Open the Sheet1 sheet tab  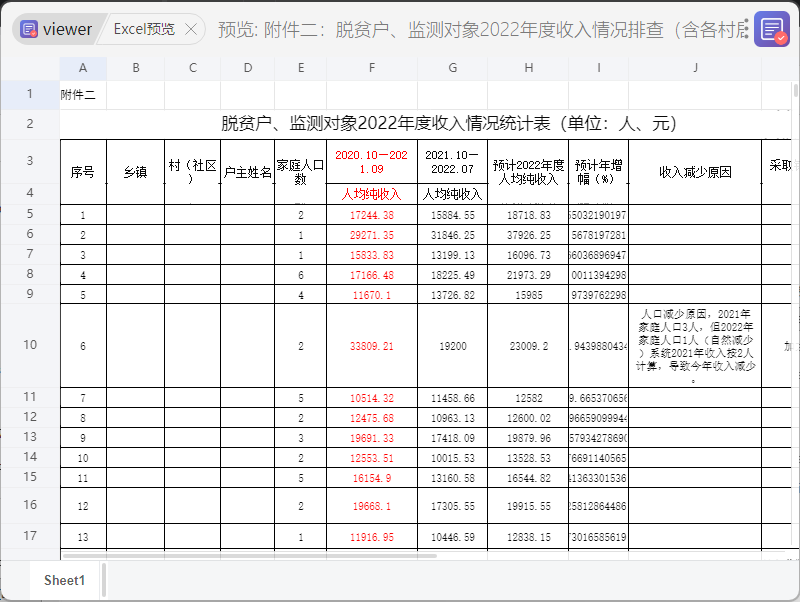(64, 580)
